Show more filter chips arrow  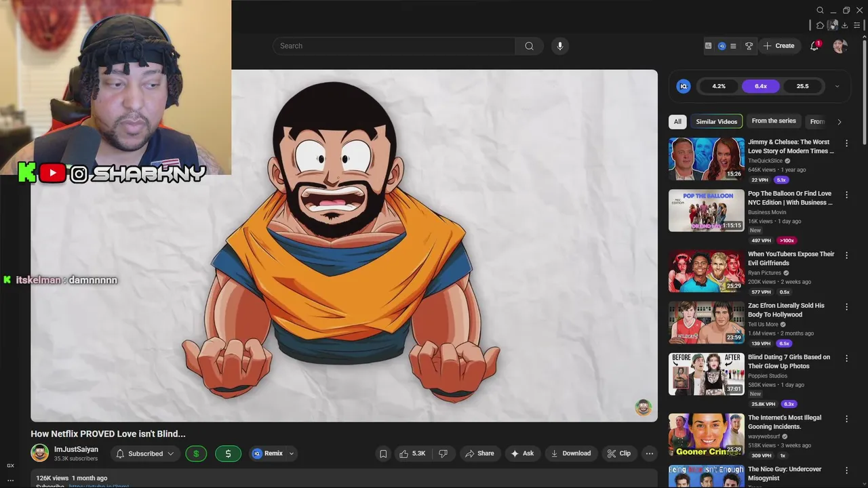[839, 122]
